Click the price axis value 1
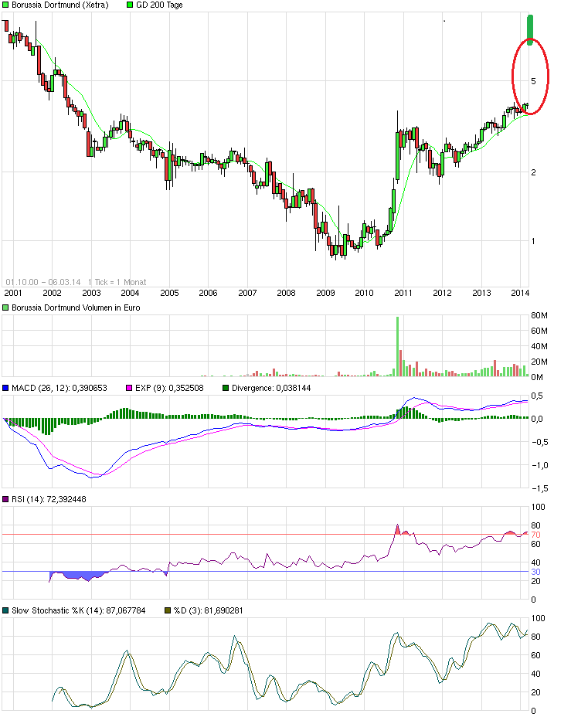Viewport: 588px width, 717px height. [533, 241]
